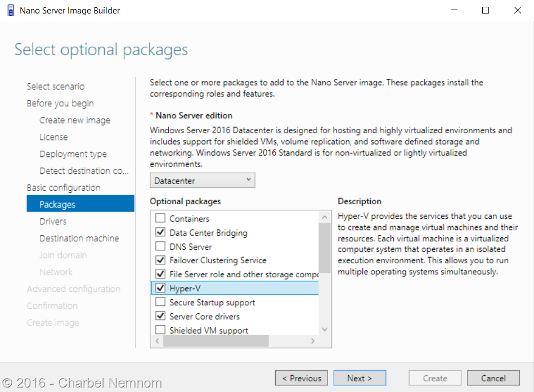
Task: Enable Secure Startup support checkbox
Action: click(160, 302)
